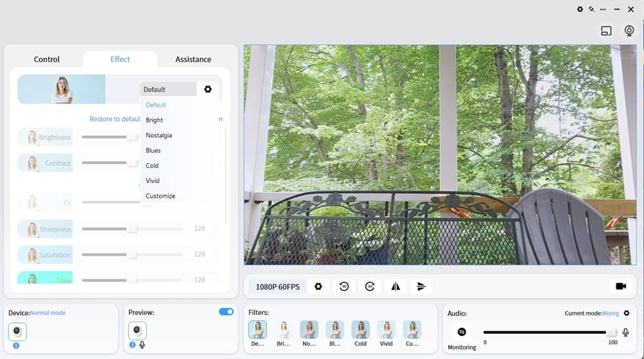Click the Contrast slider handle

(132, 163)
